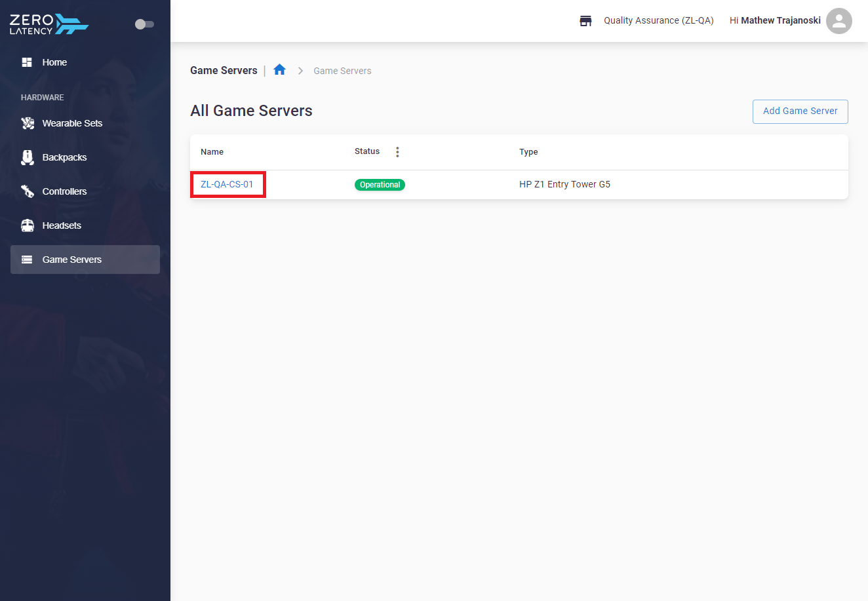Click HP Z1 Entry Tower G5 cell
Screen dimensions: 868x601
[564, 184]
